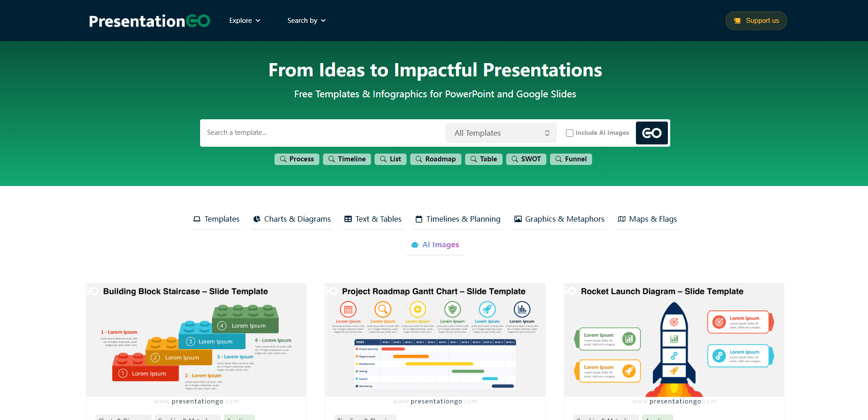Open the Charts & Diagrams tab
This screenshot has width=868, height=420.
coord(292,219)
